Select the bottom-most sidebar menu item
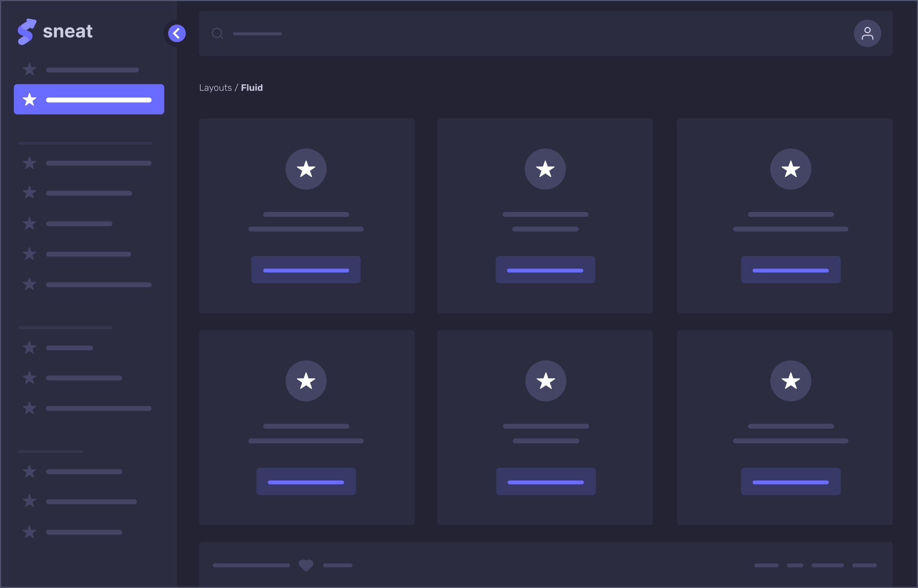This screenshot has width=918, height=588. [x=72, y=532]
